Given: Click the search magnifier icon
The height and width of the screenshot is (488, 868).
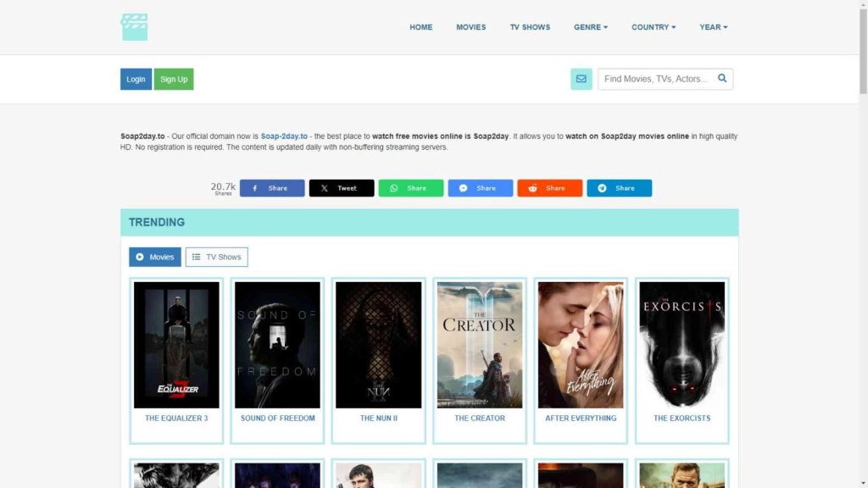Looking at the screenshot, I should tap(722, 79).
